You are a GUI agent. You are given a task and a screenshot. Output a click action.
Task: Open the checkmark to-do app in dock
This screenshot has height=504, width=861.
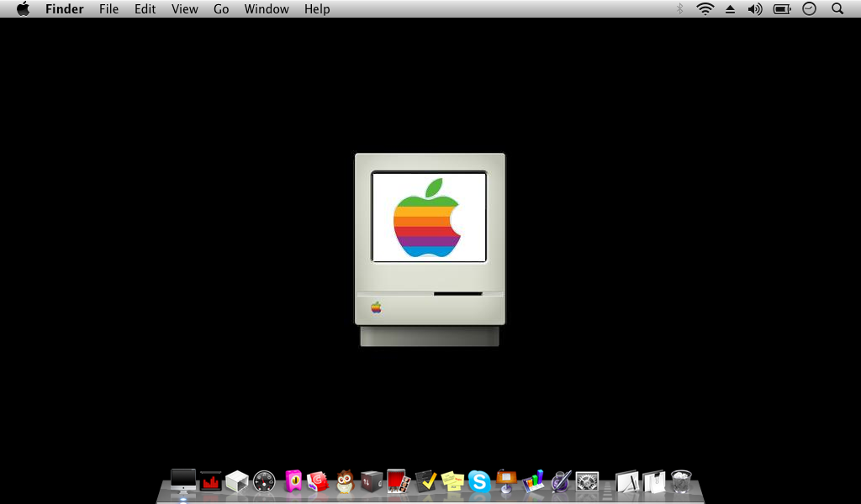(425, 481)
